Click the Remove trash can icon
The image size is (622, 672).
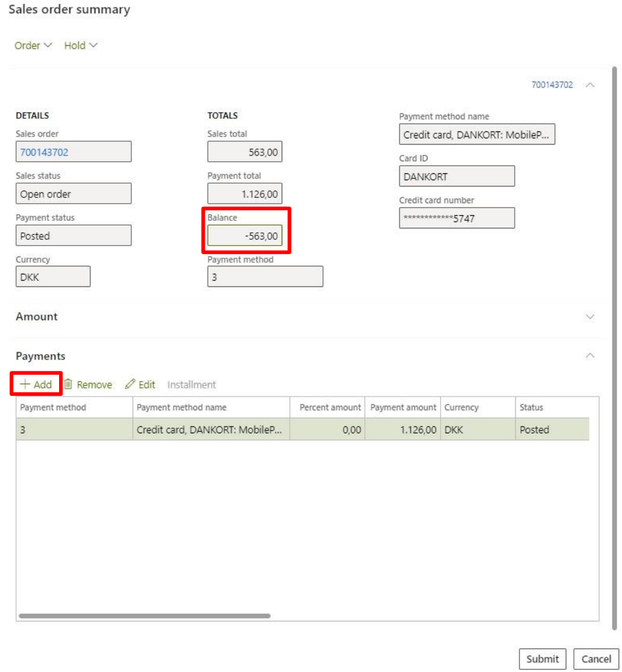(x=68, y=384)
